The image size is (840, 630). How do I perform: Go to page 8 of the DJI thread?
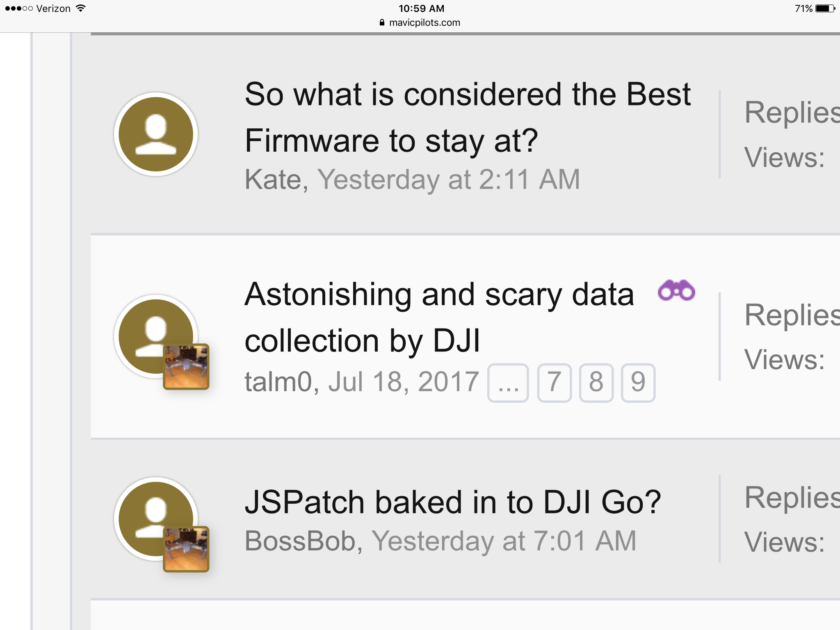tap(596, 383)
